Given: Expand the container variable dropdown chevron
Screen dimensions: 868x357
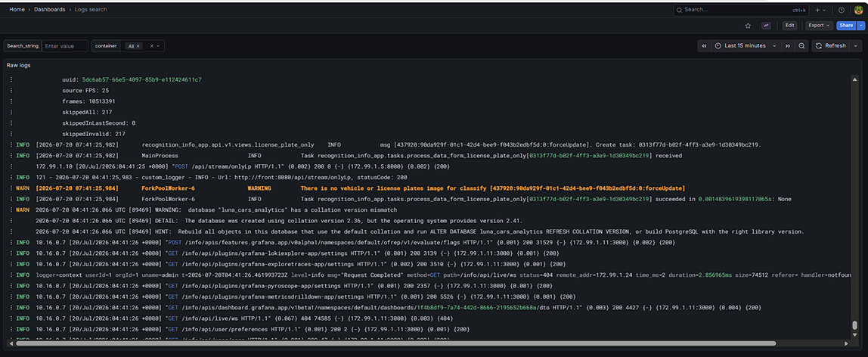Looking at the screenshot, I should click(x=158, y=46).
